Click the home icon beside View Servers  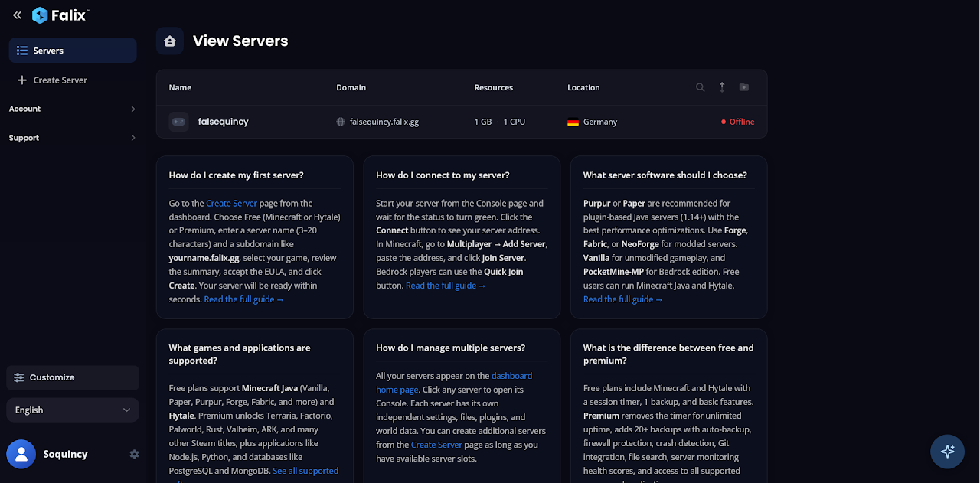click(x=169, y=41)
